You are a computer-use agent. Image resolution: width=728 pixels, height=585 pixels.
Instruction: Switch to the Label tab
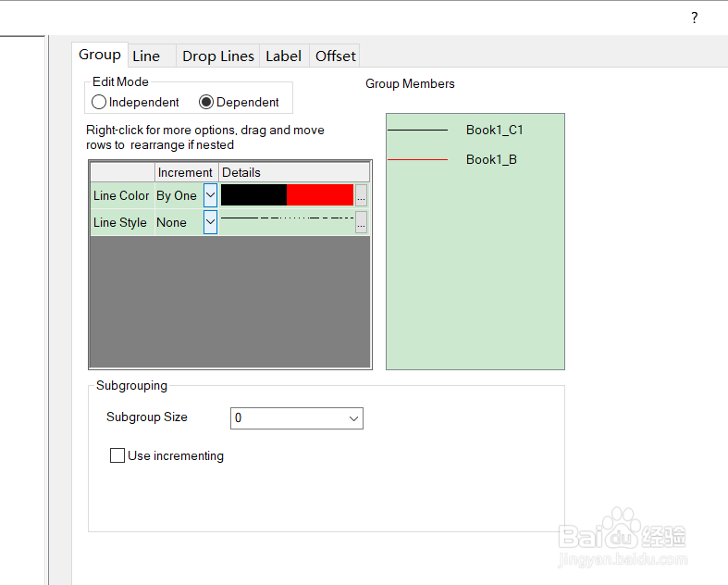(284, 56)
